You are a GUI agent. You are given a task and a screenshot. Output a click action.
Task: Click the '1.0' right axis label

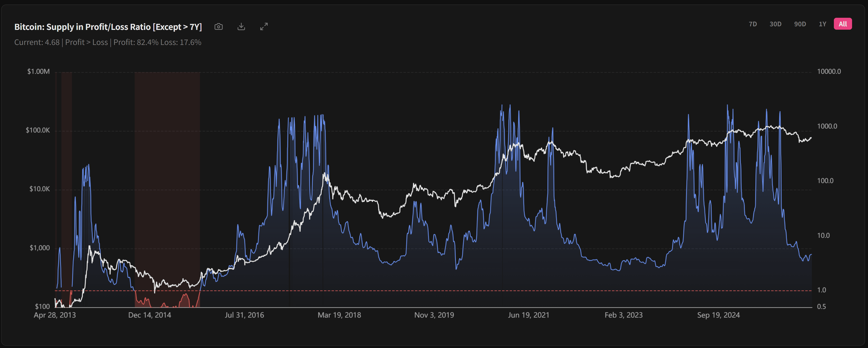tap(822, 290)
